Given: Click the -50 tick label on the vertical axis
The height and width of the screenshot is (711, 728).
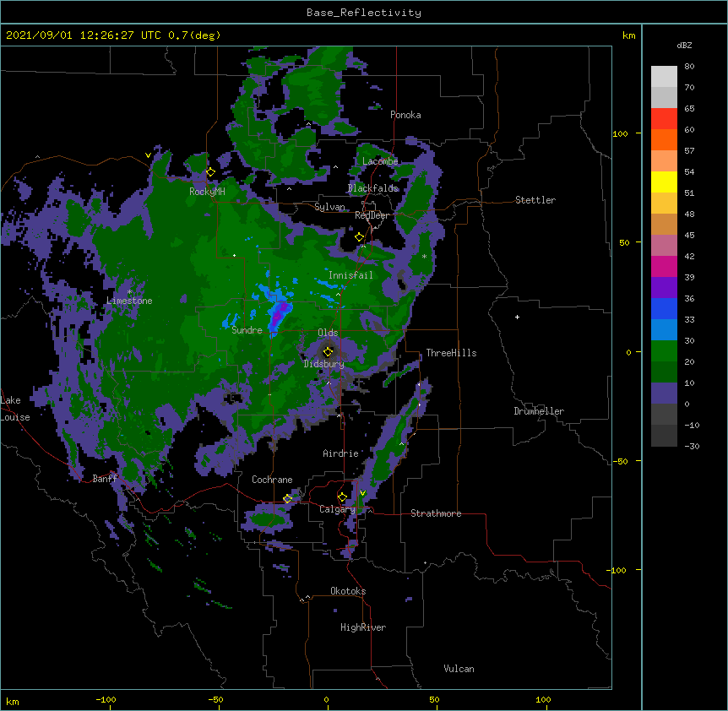Looking at the screenshot, I should point(620,461).
